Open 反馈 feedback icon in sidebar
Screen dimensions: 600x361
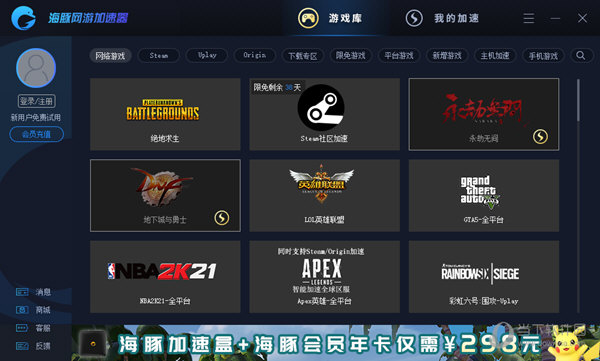point(22,346)
